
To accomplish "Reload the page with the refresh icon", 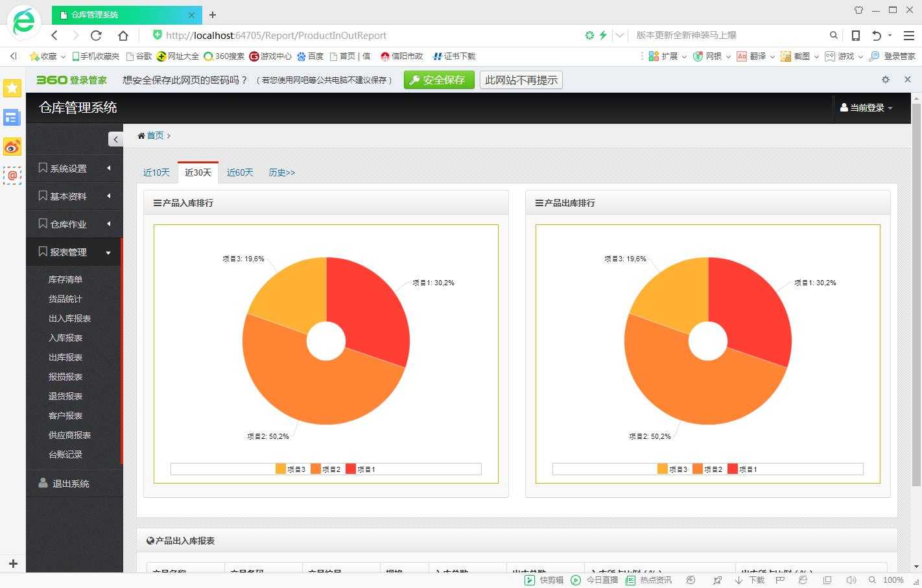I will point(96,35).
